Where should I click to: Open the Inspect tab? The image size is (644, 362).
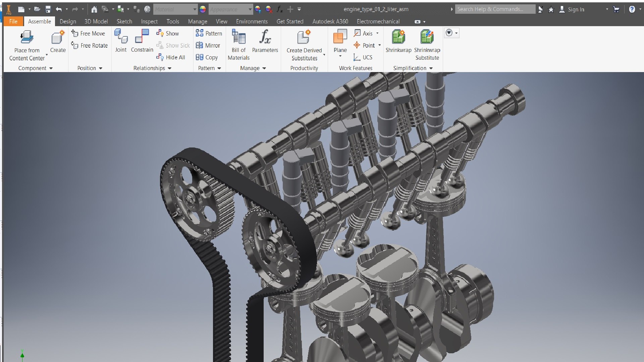(149, 21)
